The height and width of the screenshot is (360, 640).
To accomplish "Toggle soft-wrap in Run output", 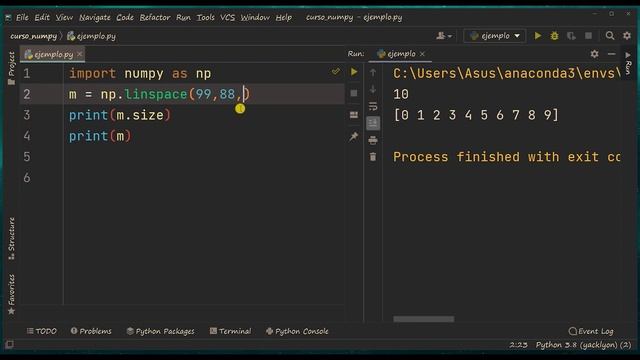I will (373, 107).
